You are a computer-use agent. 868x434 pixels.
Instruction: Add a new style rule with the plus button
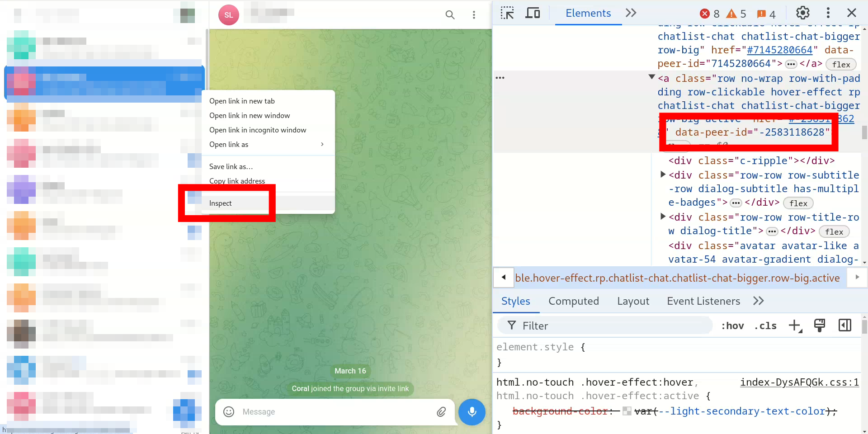(x=795, y=325)
